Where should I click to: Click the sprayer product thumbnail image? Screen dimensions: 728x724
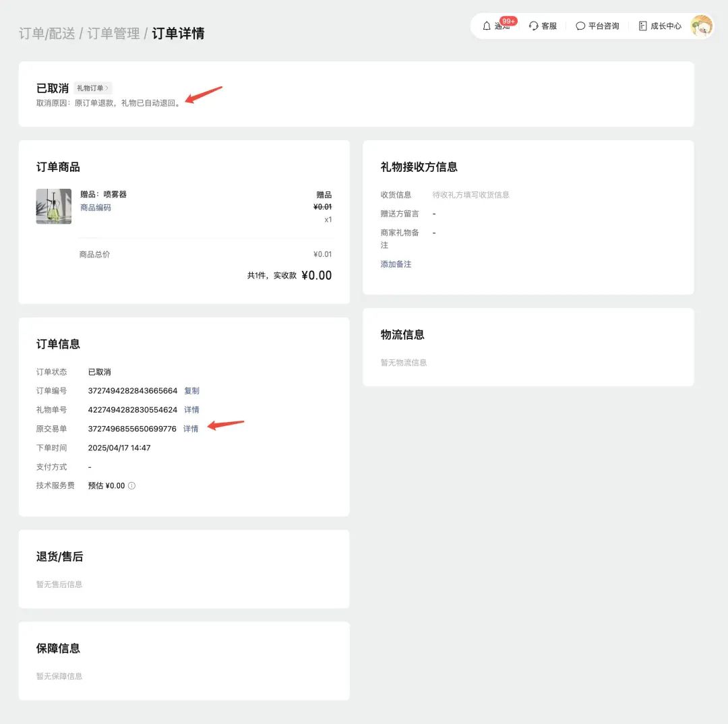click(53, 206)
